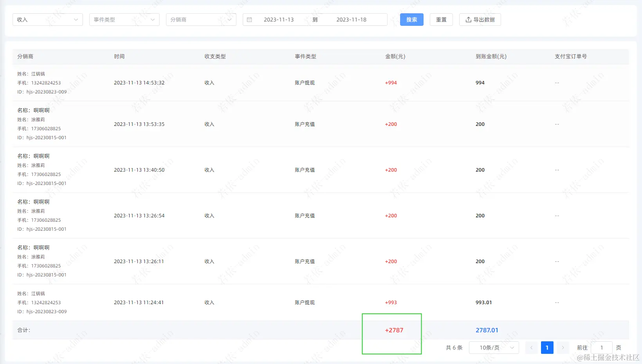The image size is (642, 364).
Task: Click the +994 amount cell
Action: (391, 83)
